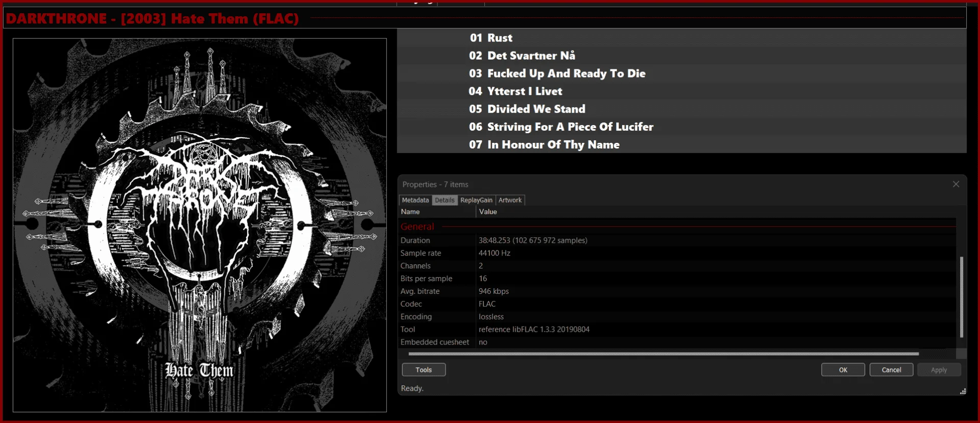Viewport: 980px width, 423px height.
Task: Switch to the ReplayGain tab
Action: click(476, 200)
